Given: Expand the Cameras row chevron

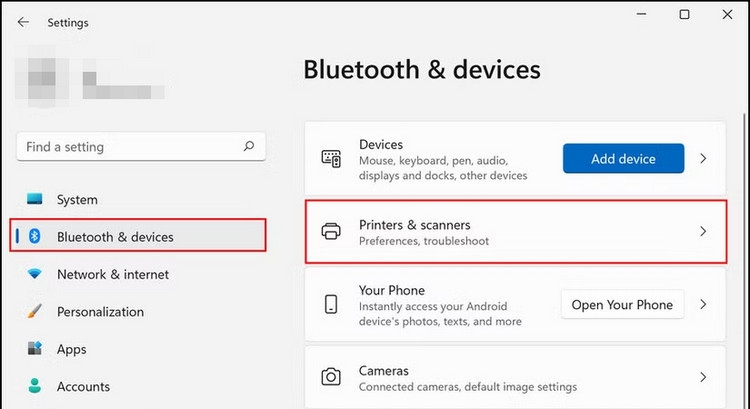Looking at the screenshot, I should [703, 377].
